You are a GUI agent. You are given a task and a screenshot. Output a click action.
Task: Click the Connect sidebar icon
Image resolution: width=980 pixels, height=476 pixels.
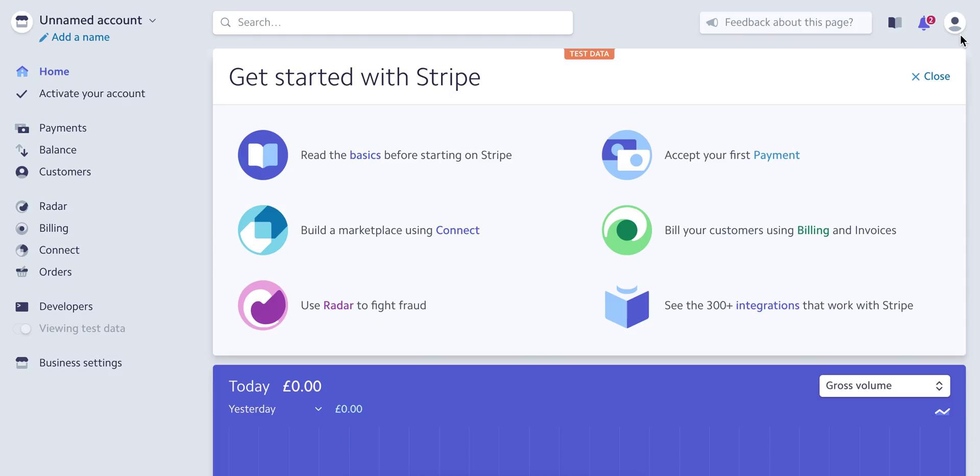(22, 250)
